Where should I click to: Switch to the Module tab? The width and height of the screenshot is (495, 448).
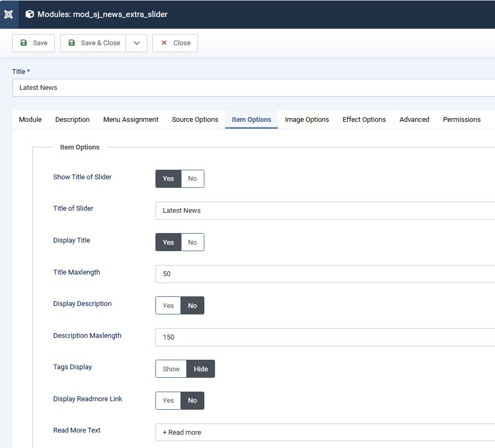30,120
